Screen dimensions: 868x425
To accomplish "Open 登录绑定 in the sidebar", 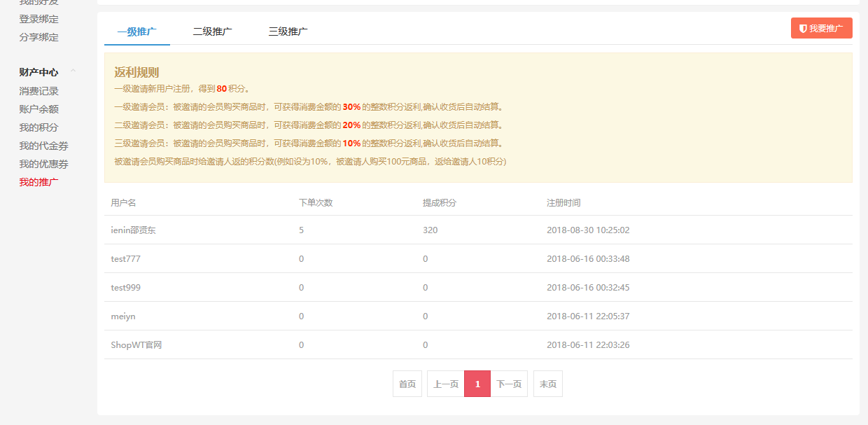I will [38, 19].
